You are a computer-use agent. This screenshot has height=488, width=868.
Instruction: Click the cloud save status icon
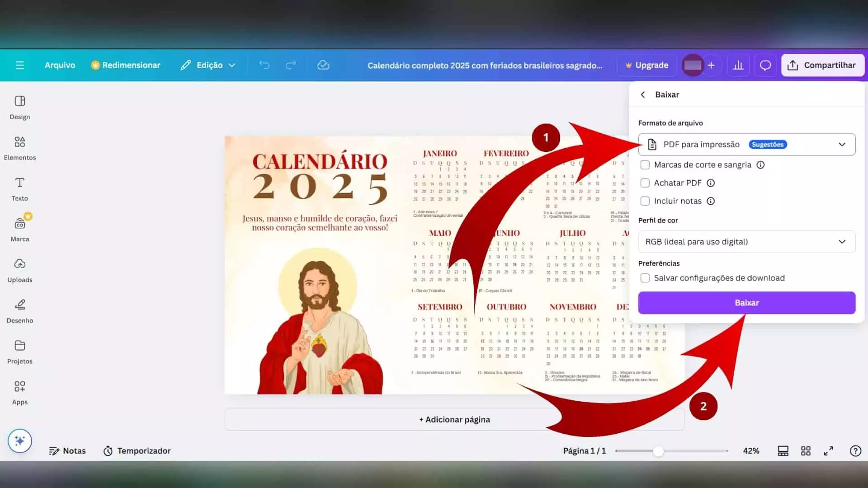pyautogui.click(x=323, y=65)
